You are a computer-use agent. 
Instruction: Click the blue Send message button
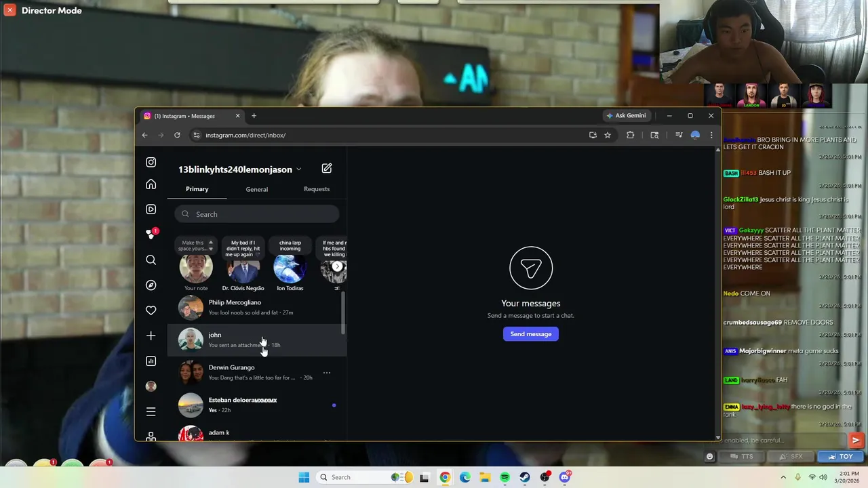[x=531, y=334]
